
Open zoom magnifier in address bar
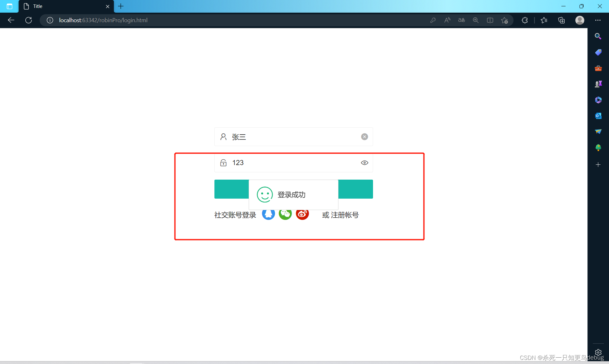click(x=476, y=20)
